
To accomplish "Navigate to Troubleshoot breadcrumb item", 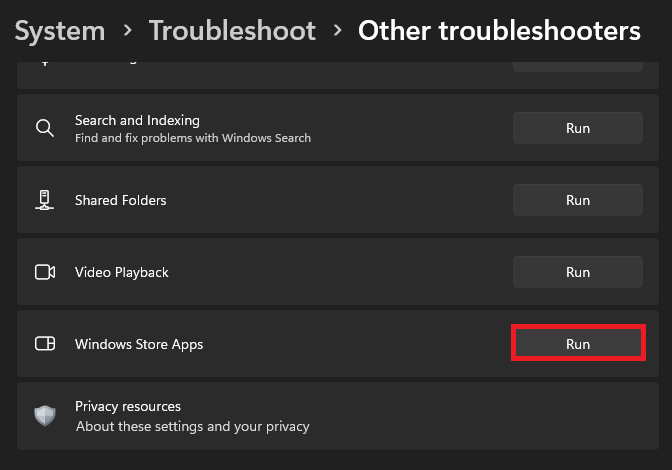I will tap(232, 31).
